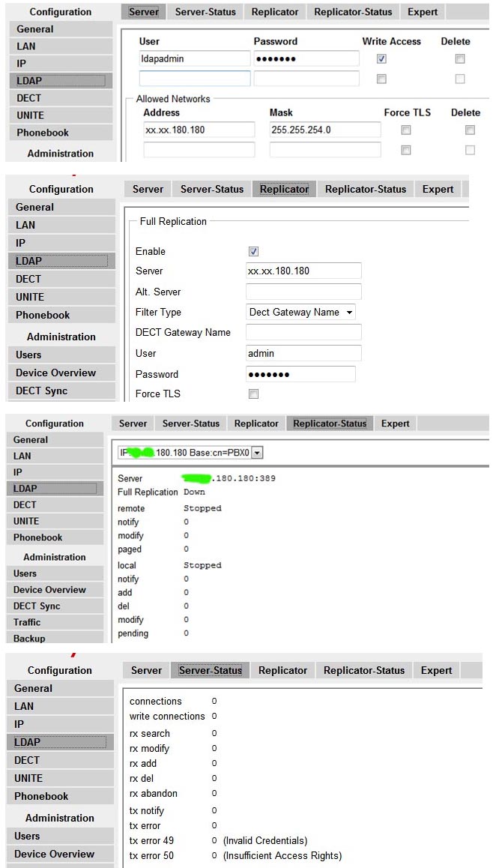Toggle Force TLS for address xx.xx.180.180 network row
493x868 pixels.
pos(405,130)
